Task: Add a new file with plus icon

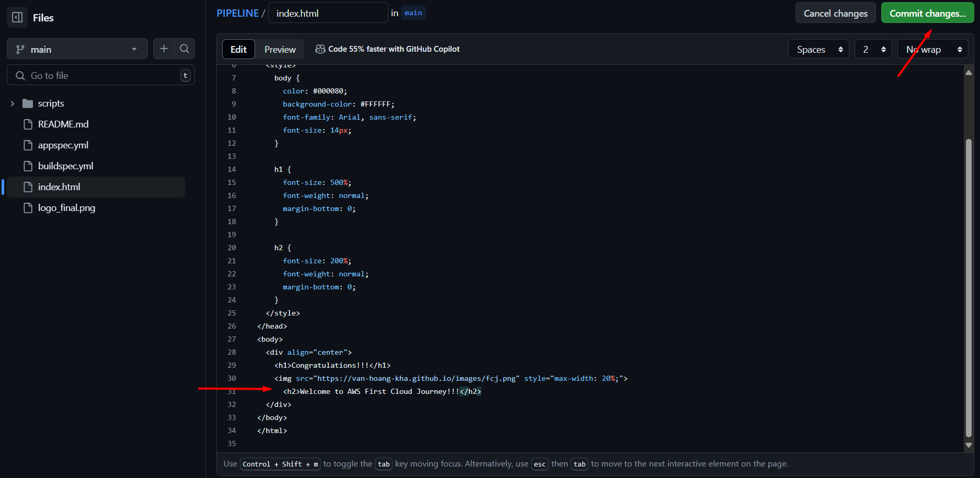Action: pos(164,49)
